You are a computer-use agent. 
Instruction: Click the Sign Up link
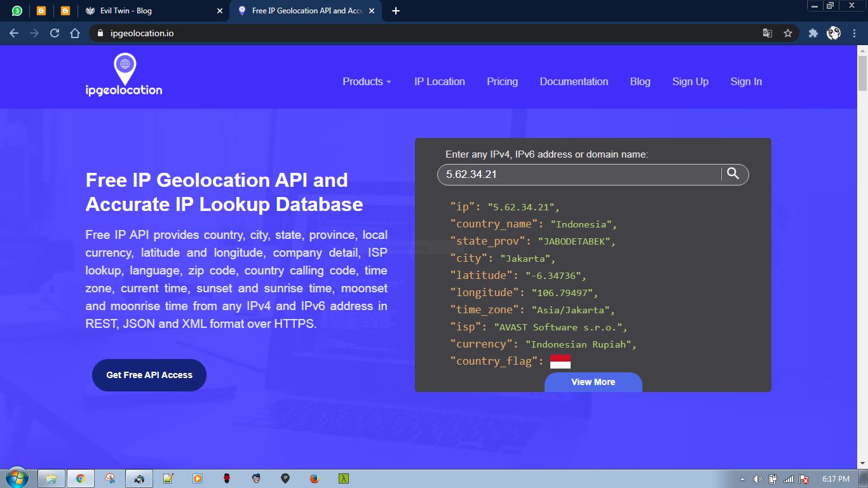690,81
